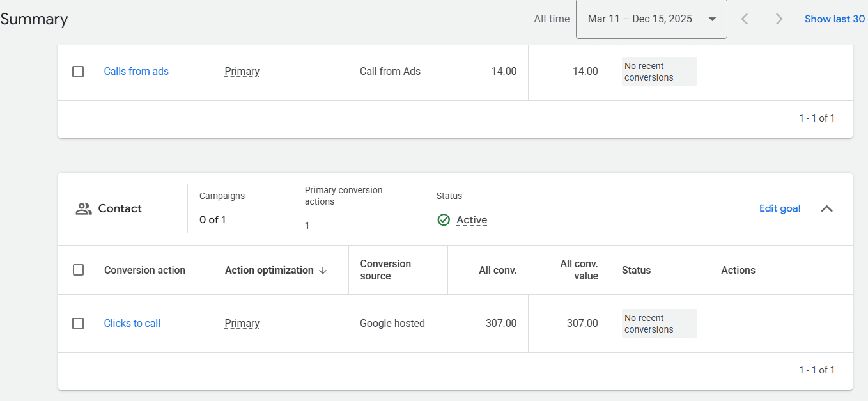Go to the next date period arrow
The image size is (868, 401).
(779, 19)
